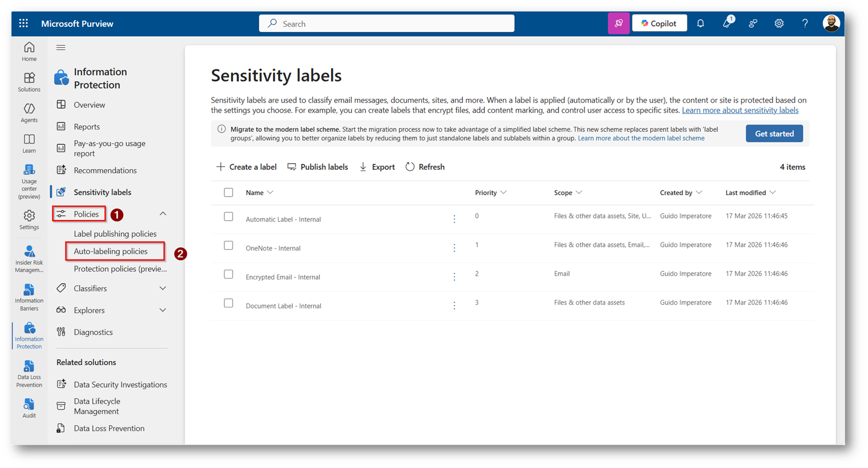868x468 pixels.
Task: Tick the OneNote - Internal checkbox
Action: coord(229,246)
